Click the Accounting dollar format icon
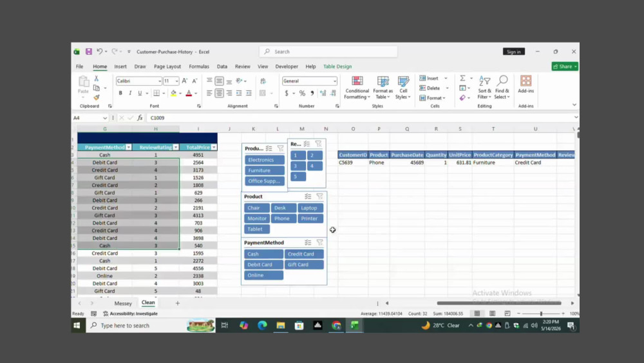 click(x=287, y=93)
